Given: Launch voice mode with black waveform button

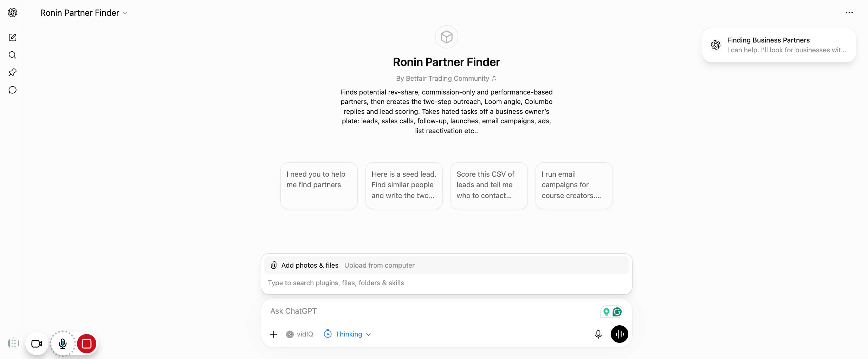Looking at the screenshot, I should 619,334.
